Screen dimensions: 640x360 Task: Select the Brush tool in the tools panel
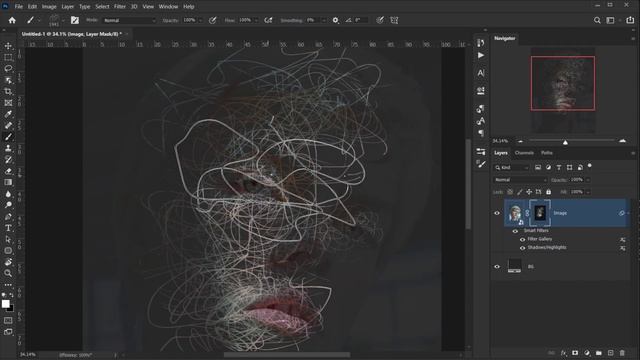point(8,137)
